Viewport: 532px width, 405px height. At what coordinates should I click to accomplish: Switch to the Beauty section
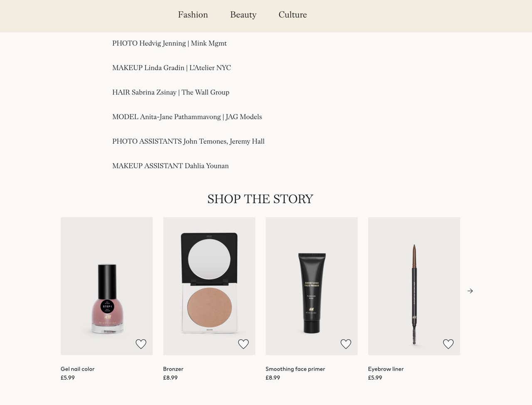243,15
